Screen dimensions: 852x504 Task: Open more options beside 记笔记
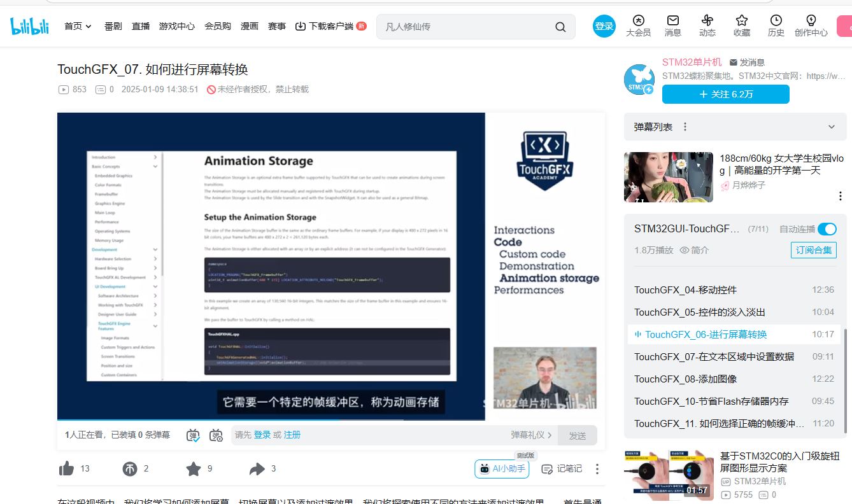coord(597,469)
